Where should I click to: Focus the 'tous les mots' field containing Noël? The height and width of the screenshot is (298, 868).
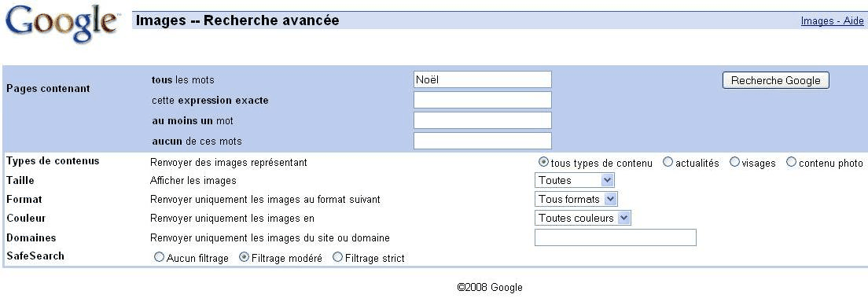point(483,79)
